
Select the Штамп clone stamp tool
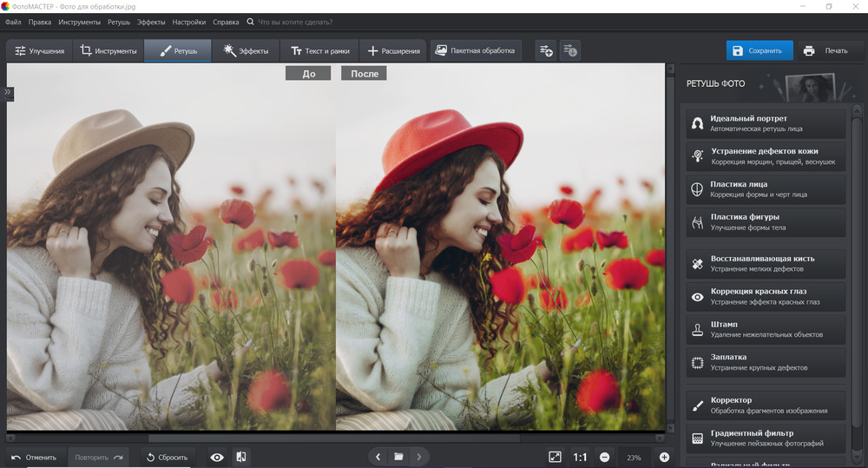pos(765,329)
